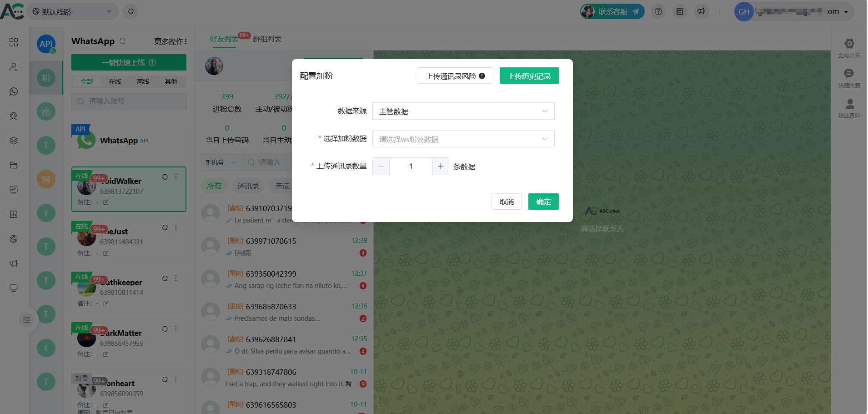Click the WhatsApp icon in left sidebar
868x414 pixels.
tap(14, 91)
